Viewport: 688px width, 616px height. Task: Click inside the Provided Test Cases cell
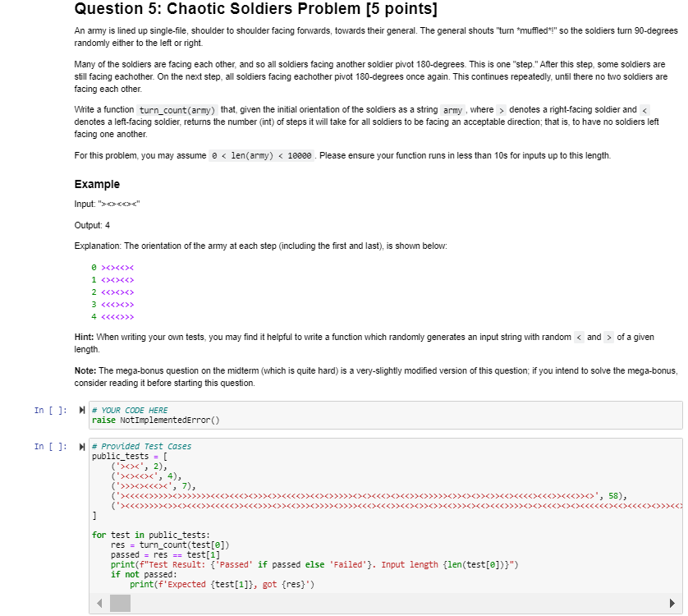[x=328, y=509]
